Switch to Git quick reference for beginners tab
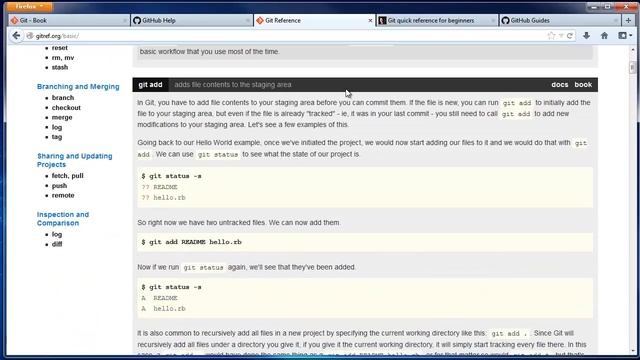Screen dimensions: 640x360 [x=436, y=20]
